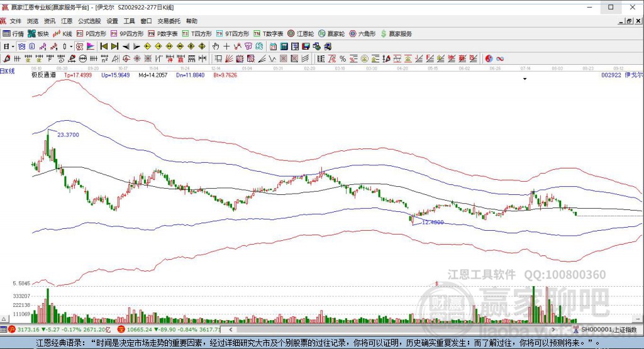Open the 板块 sector view
This screenshot has width=644, height=349.
[38, 34]
